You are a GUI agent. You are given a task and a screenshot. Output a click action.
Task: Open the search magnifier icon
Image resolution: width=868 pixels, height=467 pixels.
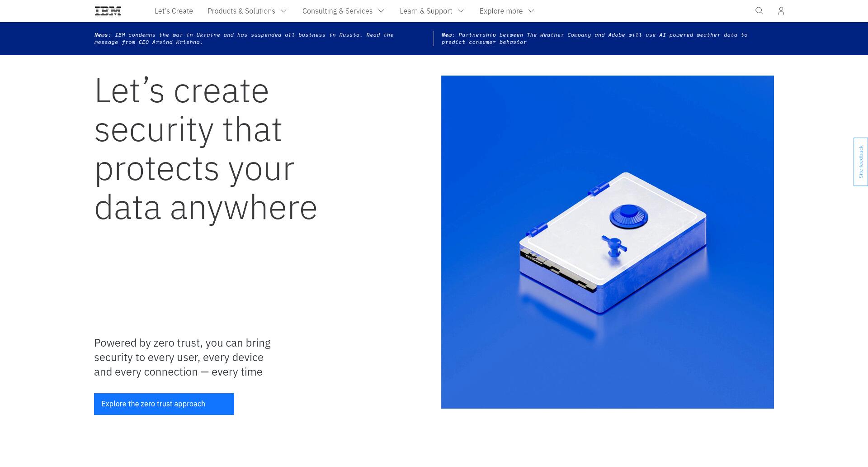[759, 11]
